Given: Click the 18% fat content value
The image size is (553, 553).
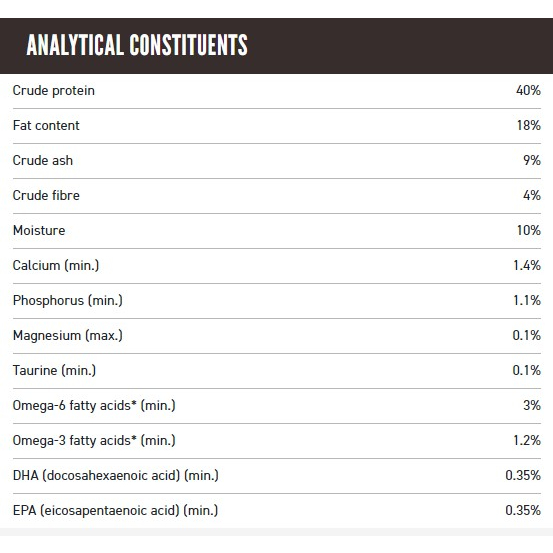Looking at the screenshot, I should point(528,125).
